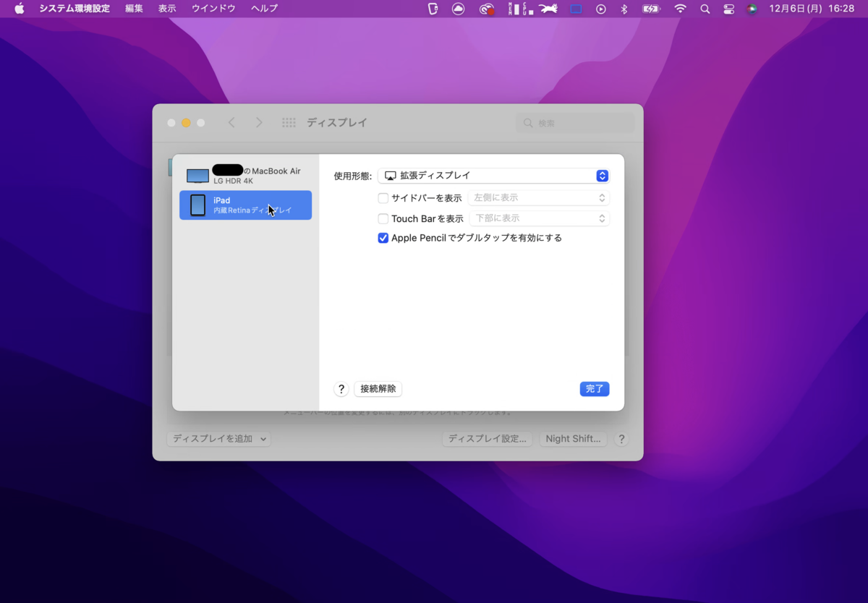Open the ヘルプ menu

coord(264,9)
